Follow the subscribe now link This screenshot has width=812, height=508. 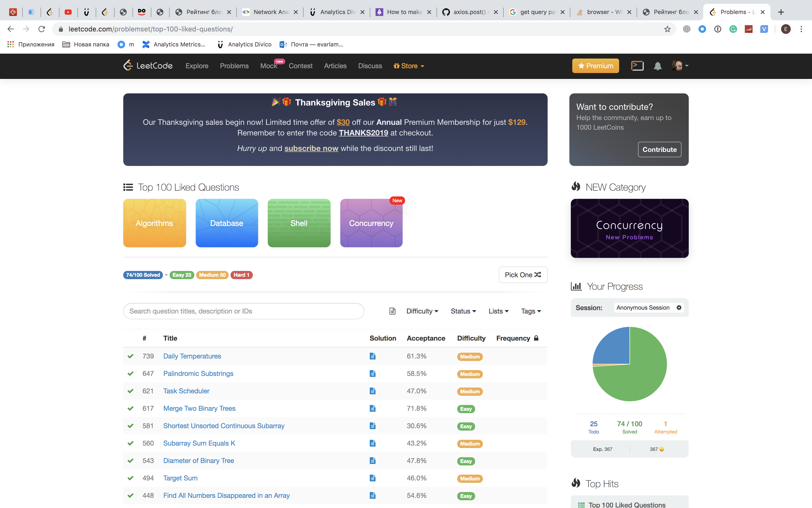[x=311, y=148]
